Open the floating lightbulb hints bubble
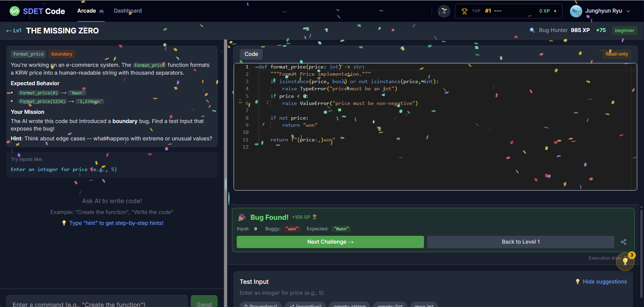This screenshot has height=307, width=644. click(625, 262)
